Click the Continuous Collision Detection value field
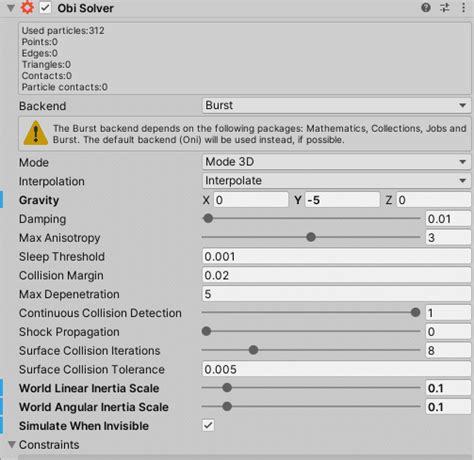474x460 pixels. [x=448, y=313]
